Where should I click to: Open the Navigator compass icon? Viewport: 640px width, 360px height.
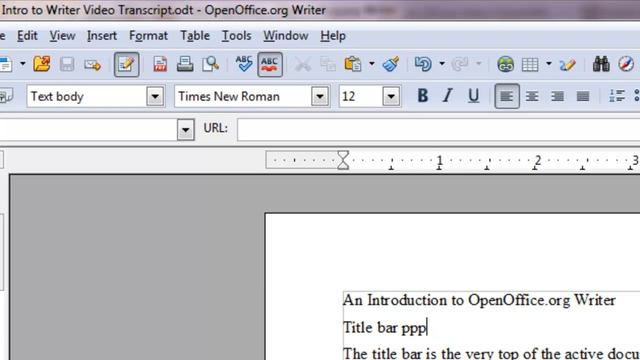point(626,64)
